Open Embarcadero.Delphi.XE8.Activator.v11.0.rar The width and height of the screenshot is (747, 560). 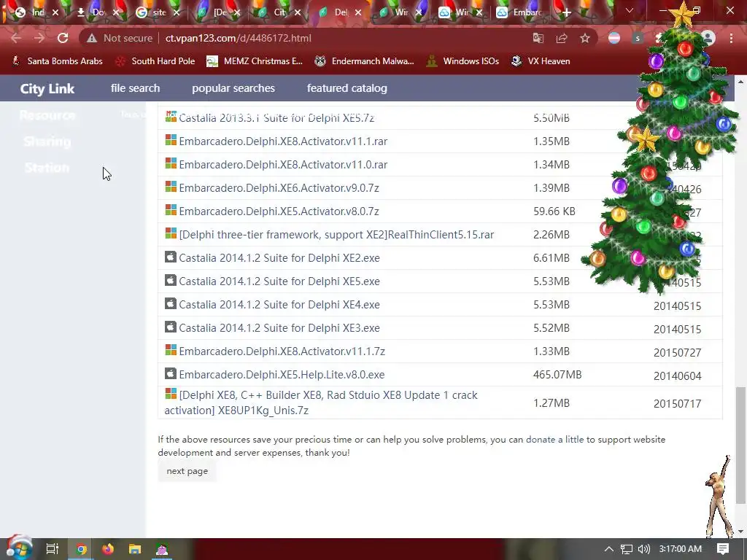(283, 165)
